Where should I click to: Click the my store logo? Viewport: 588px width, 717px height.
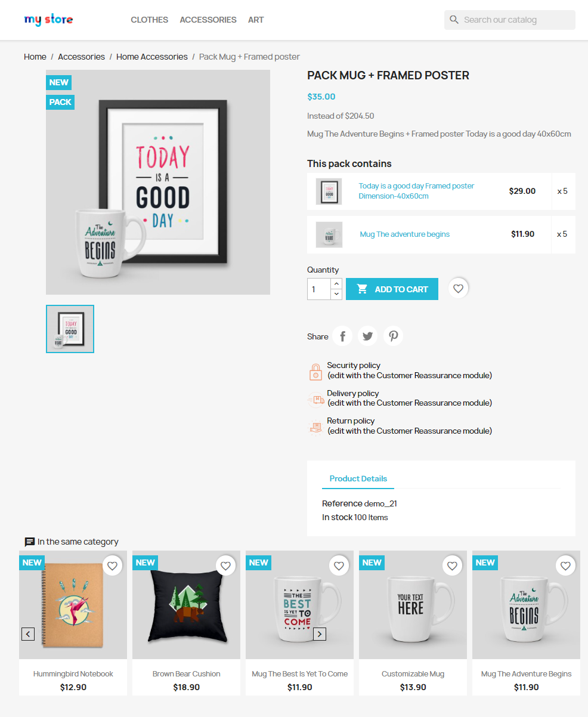(x=49, y=20)
